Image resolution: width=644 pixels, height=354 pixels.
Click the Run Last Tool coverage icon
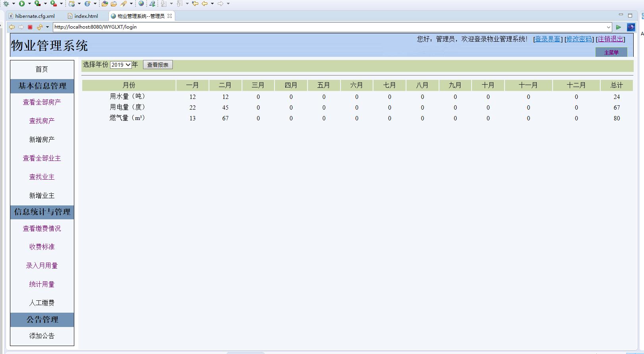coord(37,4)
